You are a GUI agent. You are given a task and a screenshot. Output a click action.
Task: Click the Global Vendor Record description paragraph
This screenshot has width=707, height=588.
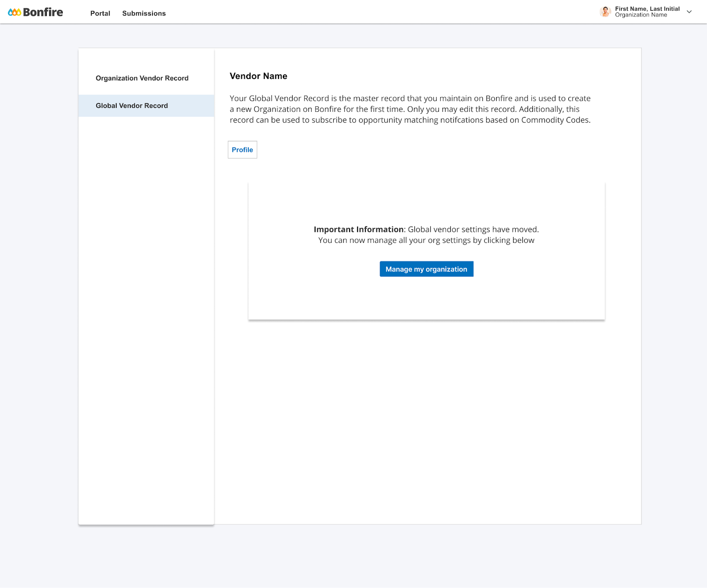(x=410, y=109)
